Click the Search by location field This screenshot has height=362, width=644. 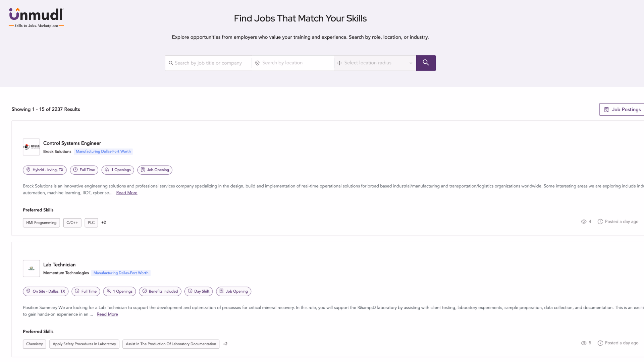[293, 63]
